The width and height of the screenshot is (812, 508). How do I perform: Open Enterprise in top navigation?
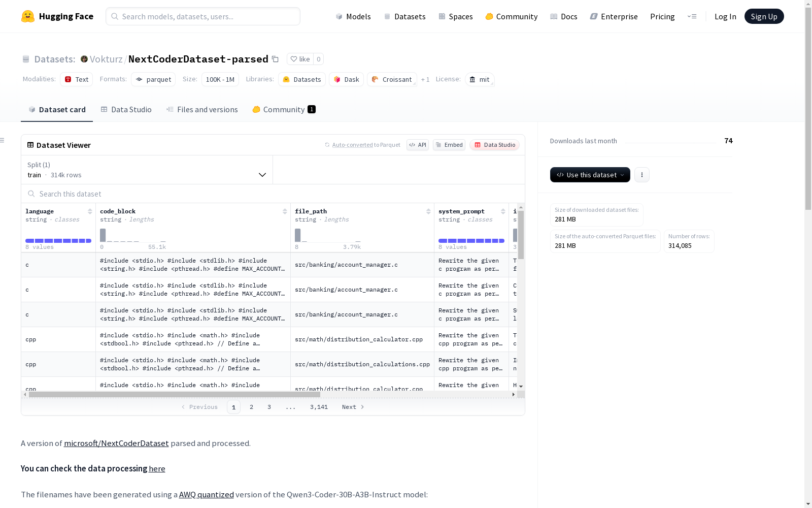(x=614, y=16)
